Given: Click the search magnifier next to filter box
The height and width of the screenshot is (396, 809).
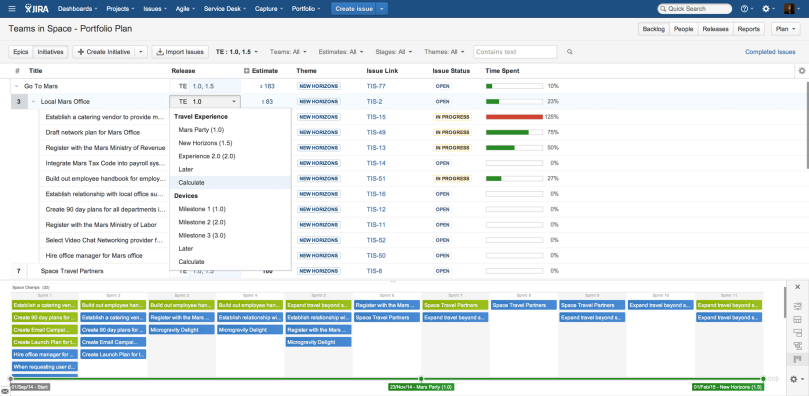Looking at the screenshot, I should coord(570,52).
